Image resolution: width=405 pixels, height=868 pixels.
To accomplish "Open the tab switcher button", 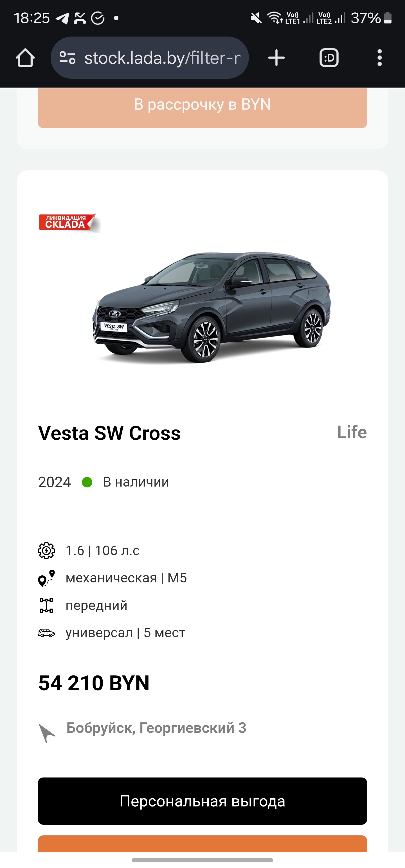I will 329,58.
